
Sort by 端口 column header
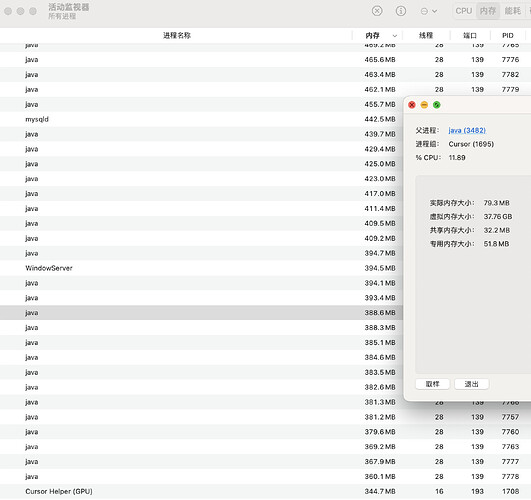click(470, 35)
